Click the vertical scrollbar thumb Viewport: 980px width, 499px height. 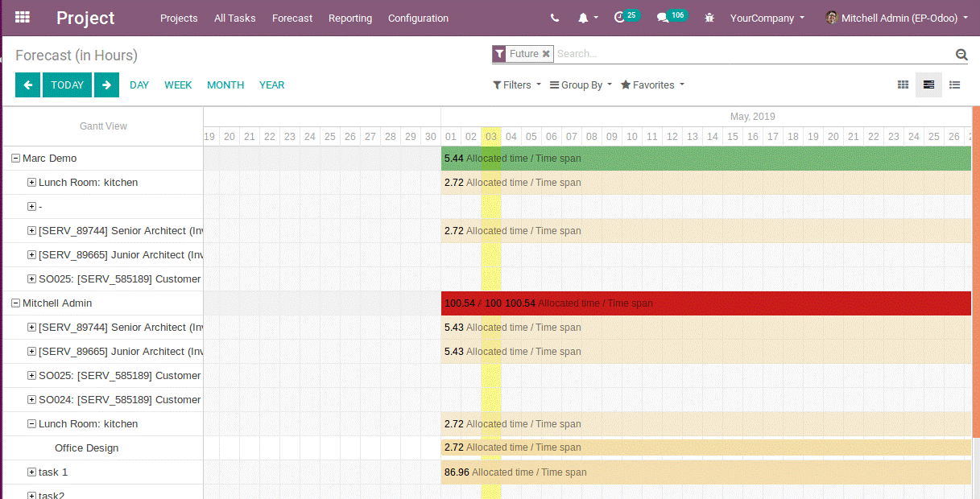coord(976,272)
